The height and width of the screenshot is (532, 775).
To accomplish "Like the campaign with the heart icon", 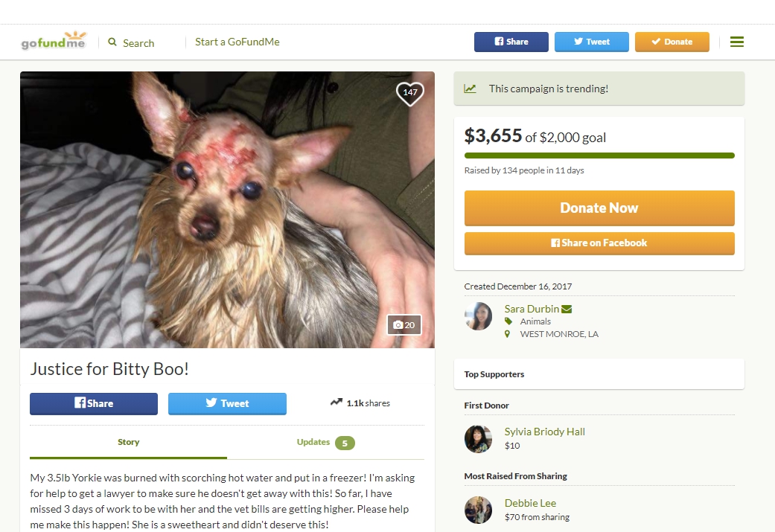I will point(409,93).
